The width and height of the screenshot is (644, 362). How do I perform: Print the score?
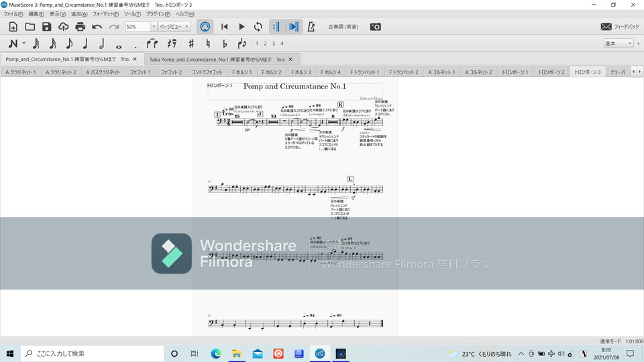coord(80,27)
